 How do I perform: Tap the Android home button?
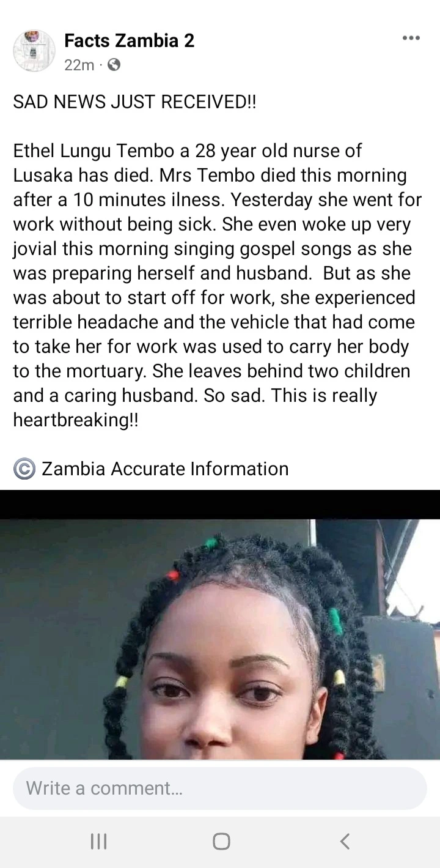(221, 841)
